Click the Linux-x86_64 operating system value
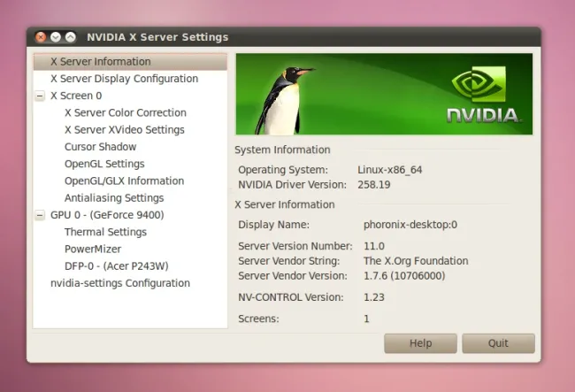This screenshot has width=575, height=392. coord(390,170)
